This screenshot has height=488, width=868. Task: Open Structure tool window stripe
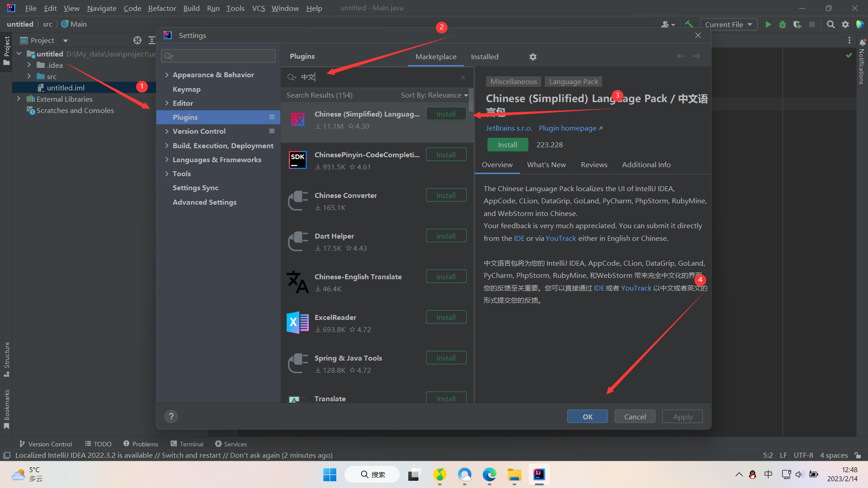pyautogui.click(x=6, y=360)
